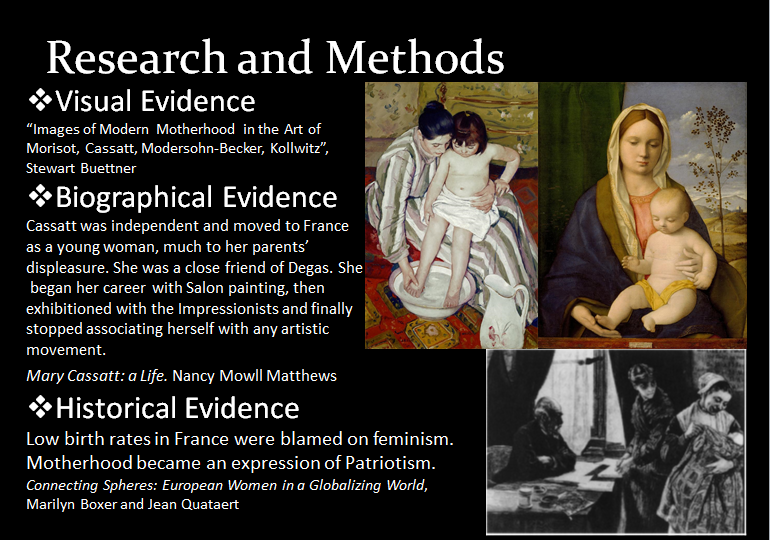Click the line '“Images of Modern Motherhood in the Art of'
Image resolution: width=770 pixels, height=540 pixels.
click(173, 129)
